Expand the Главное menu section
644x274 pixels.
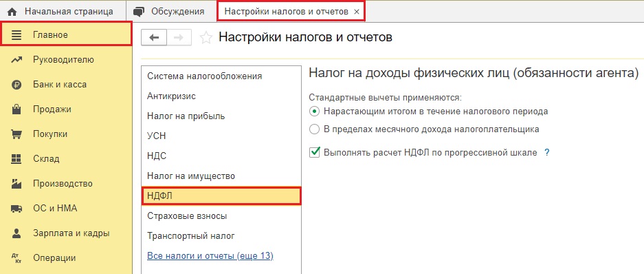coord(66,34)
